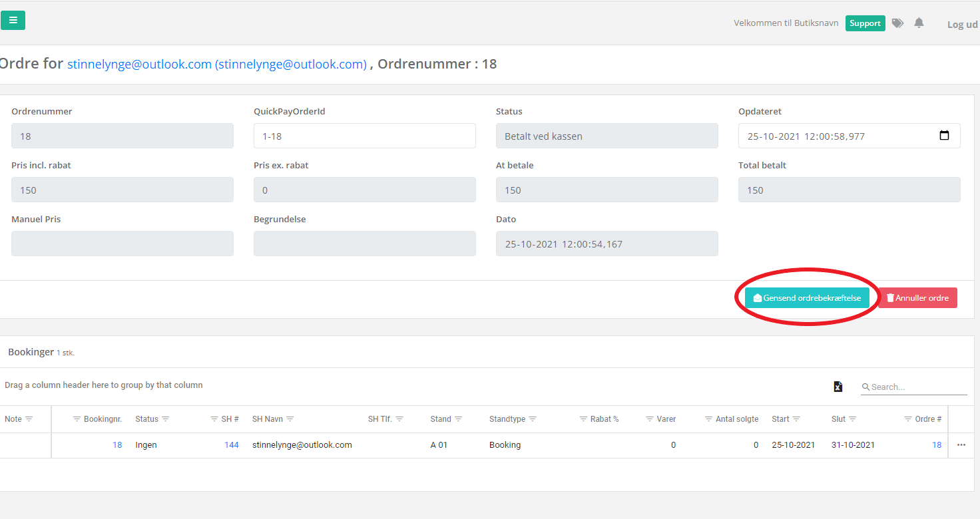Open the Status column filter icon
980x519 pixels.
(x=166, y=419)
